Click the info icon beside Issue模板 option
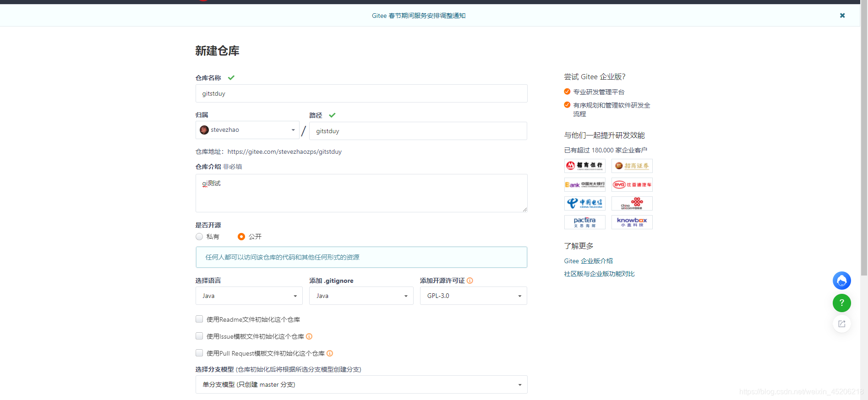This screenshot has width=868, height=400. point(309,336)
